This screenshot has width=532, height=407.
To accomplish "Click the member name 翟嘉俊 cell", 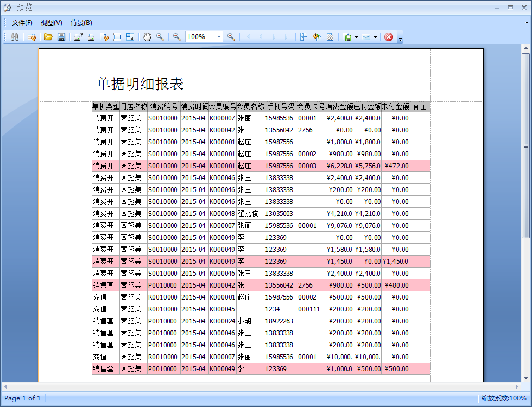I will pyautogui.click(x=250, y=213).
